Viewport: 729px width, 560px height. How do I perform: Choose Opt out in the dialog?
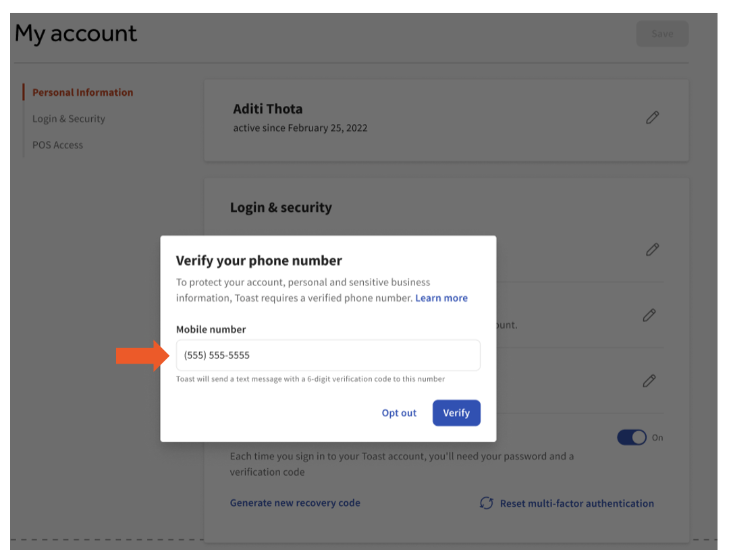(399, 413)
